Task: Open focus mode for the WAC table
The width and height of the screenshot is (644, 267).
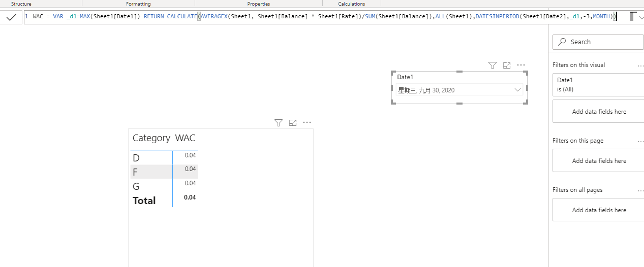Action: [x=292, y=122]
